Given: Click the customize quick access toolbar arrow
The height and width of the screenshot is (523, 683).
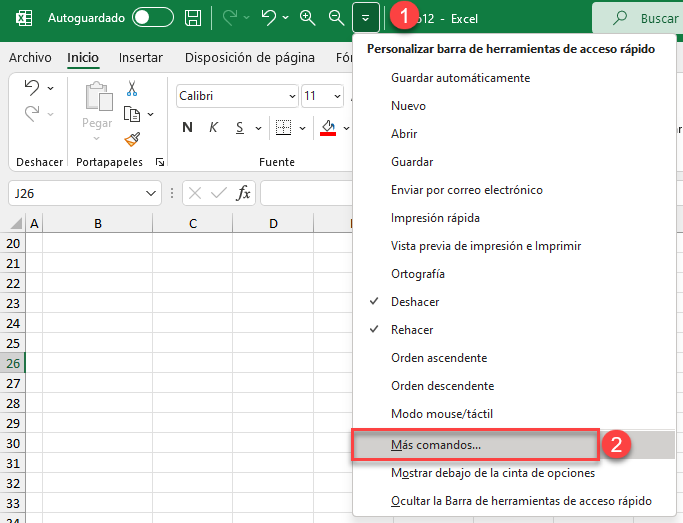Looking at the screenshot, I should pos(365,18).
